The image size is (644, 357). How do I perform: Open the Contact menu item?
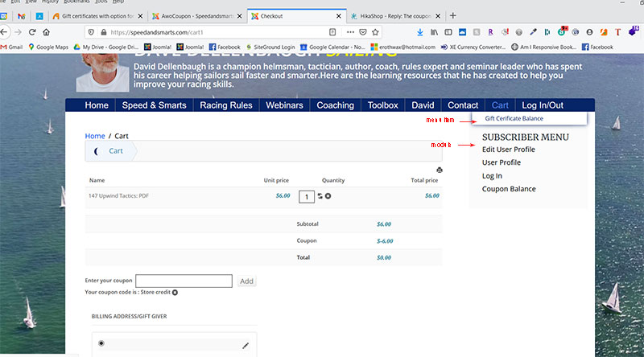pyautogui.click(x=463, y=105)
